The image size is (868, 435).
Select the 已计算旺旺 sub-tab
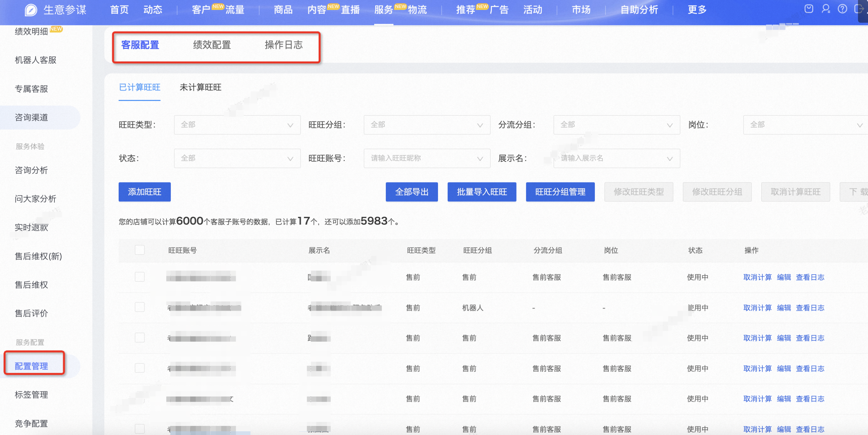click(139, 88)
